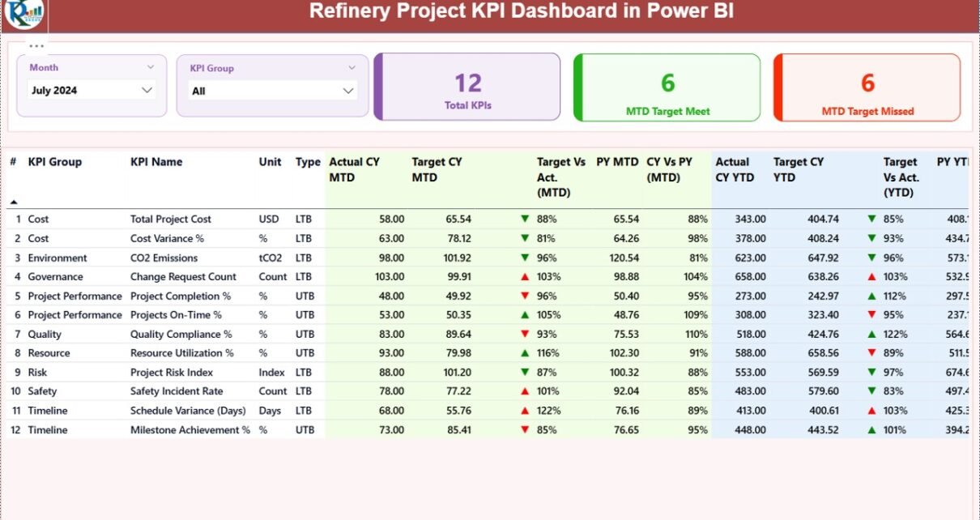Select the CO2 Emissions row name cell
This screenshot has height=520, width=980.
click(164, 258)
